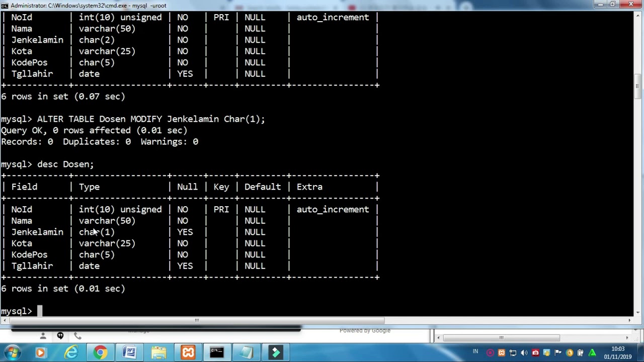Click the cmd vertical scrollbar thumb

(638, 86)
